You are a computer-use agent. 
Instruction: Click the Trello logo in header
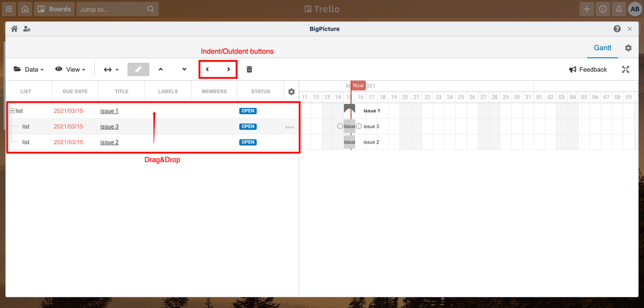322,9
